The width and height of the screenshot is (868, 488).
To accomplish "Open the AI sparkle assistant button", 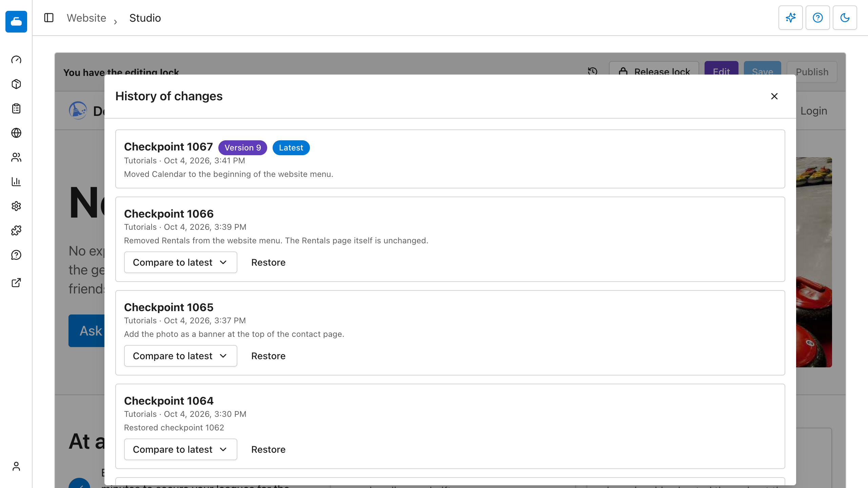I will point(791,18).
